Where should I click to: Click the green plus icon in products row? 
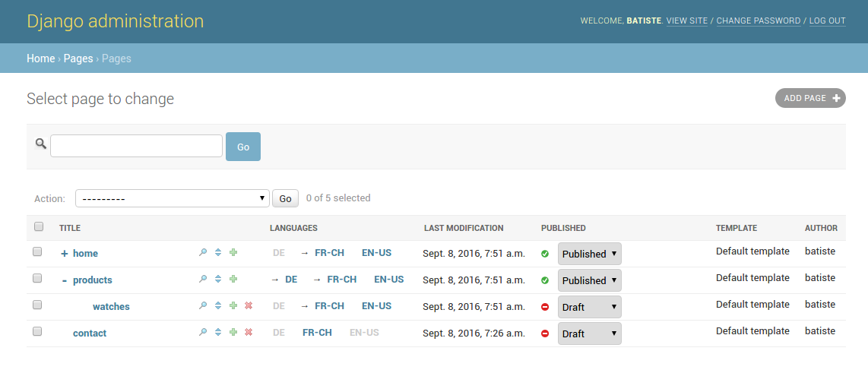233,279
